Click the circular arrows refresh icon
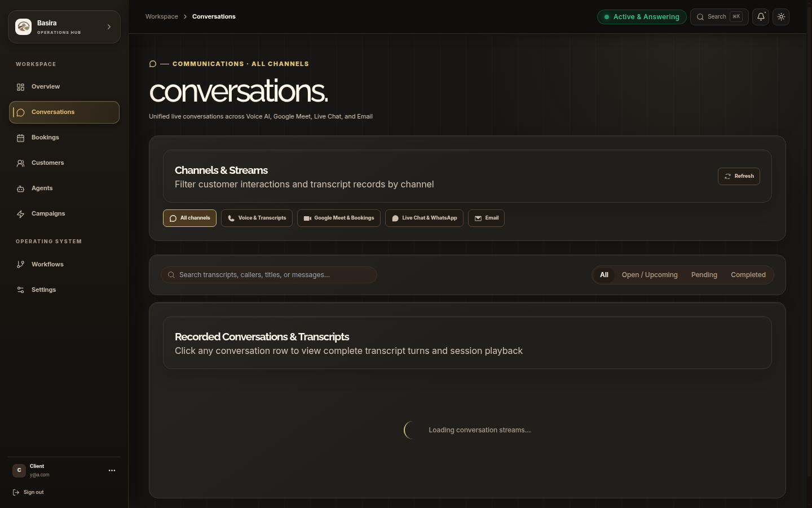The height and width of the screenshot is (508, 812). (x=727, y=177)
